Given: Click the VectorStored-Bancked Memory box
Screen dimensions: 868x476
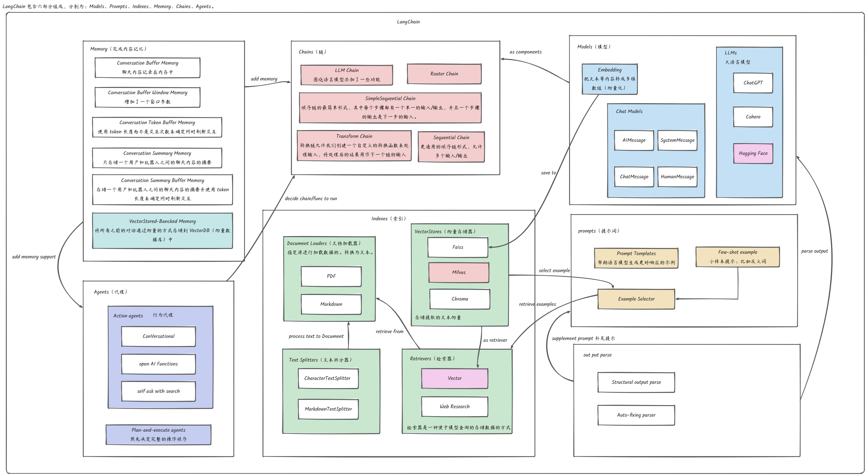Looking at the screenshot, I should point(162,231).
